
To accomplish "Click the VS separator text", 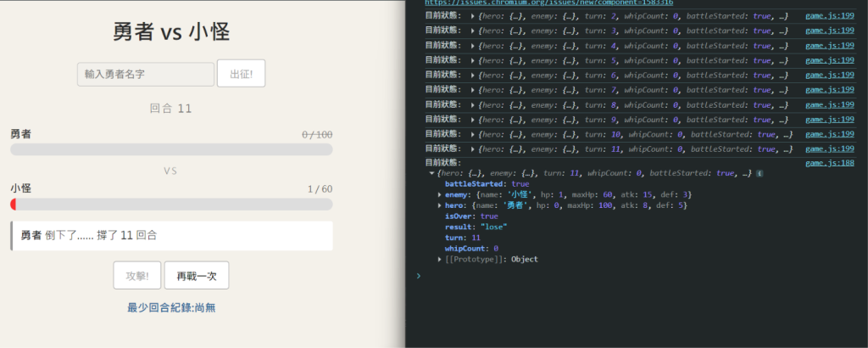I will (x=170, y=171).
